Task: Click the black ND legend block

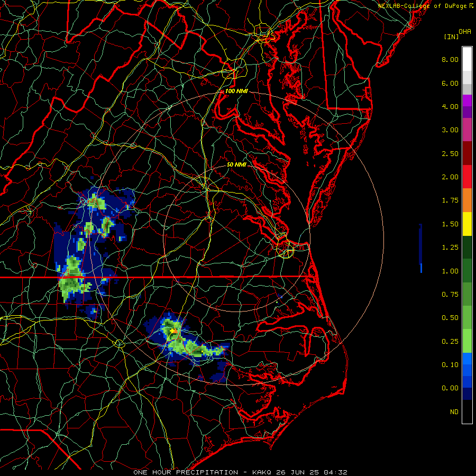Action: click(467, 411)
